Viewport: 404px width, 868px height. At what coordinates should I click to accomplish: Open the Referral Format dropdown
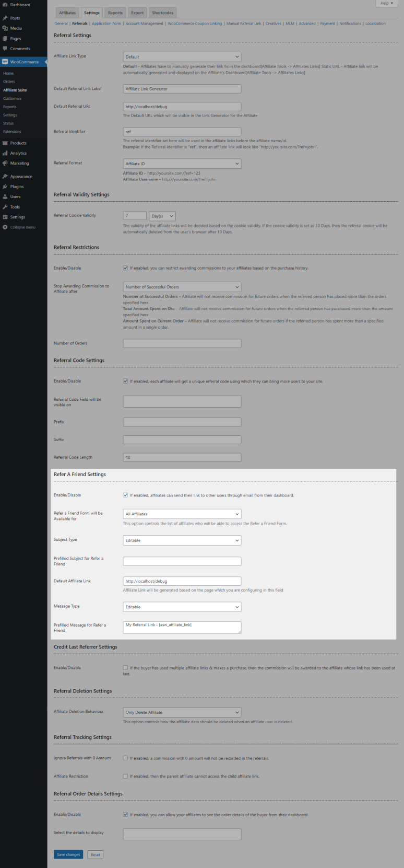[x=182, y=164]
